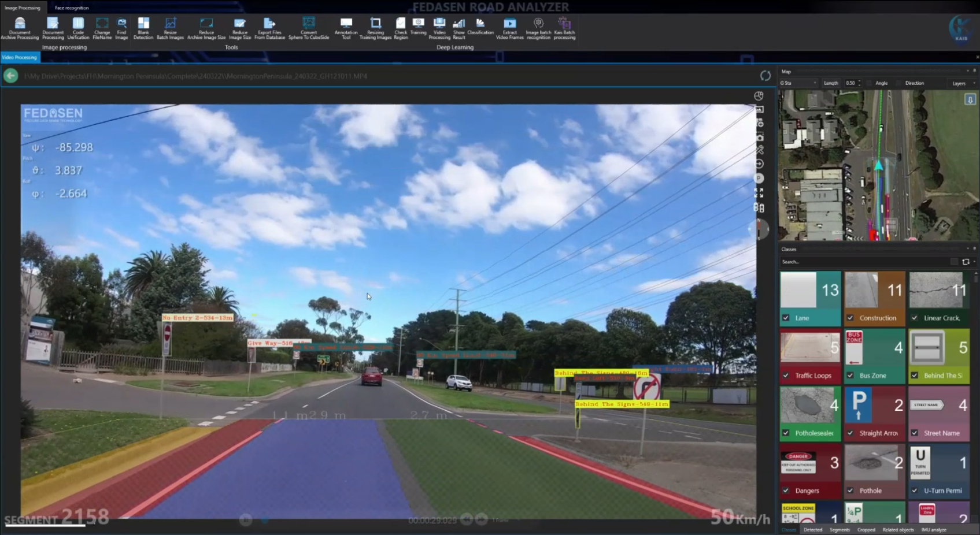Open Export Files From Database

click(x=269, y=27)
